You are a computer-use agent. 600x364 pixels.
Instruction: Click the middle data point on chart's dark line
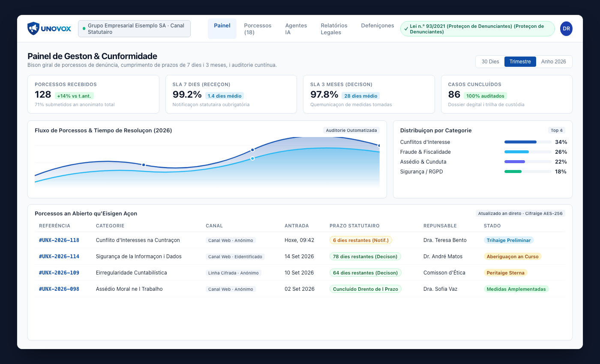coord(252,150)
